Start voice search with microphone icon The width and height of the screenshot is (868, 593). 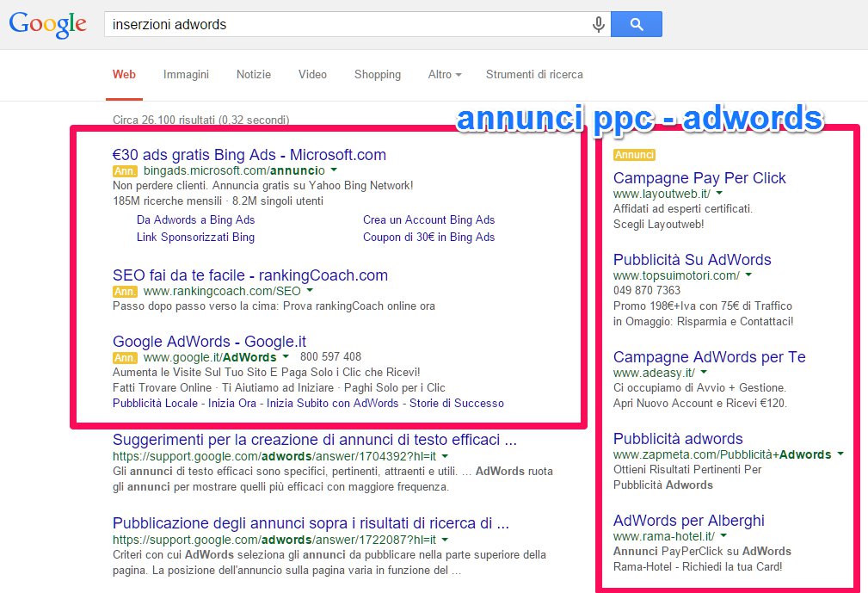pyautogui.click(x=599, y=24)
